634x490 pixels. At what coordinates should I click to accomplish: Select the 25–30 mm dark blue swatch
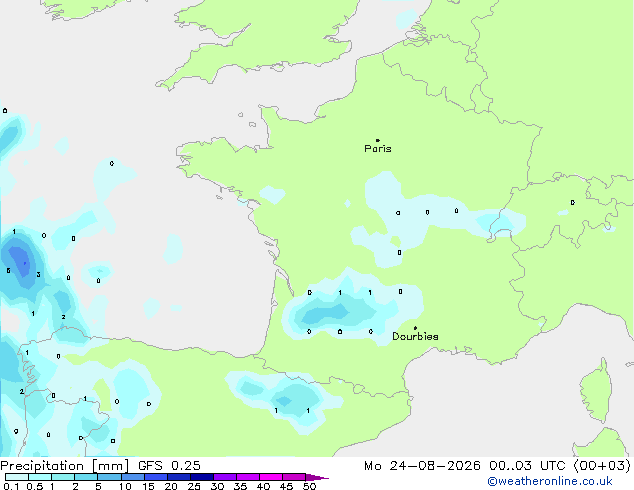(202, 477)
